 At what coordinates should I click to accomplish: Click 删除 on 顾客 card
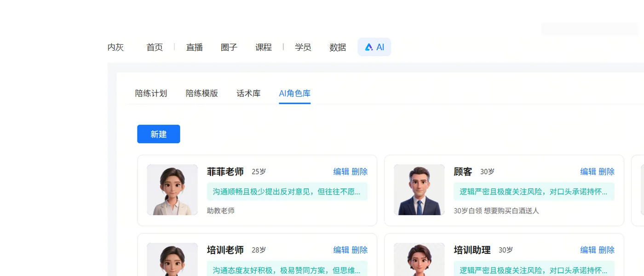click(607, 172)
